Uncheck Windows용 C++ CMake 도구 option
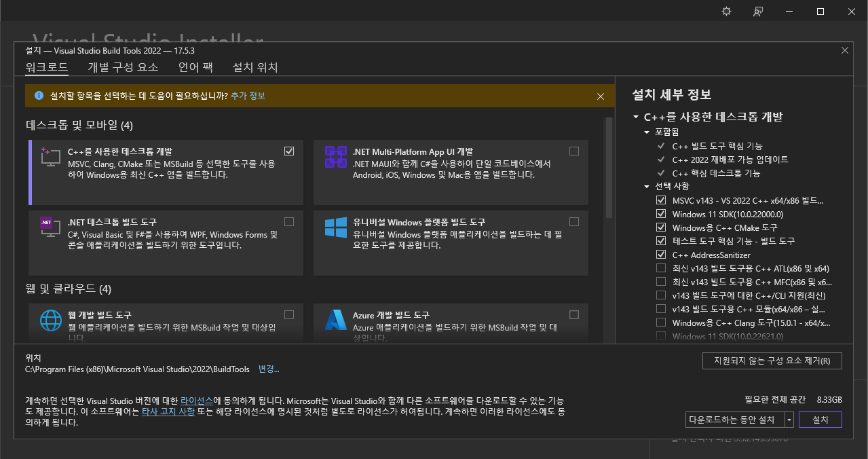 (x=661, y=227)
